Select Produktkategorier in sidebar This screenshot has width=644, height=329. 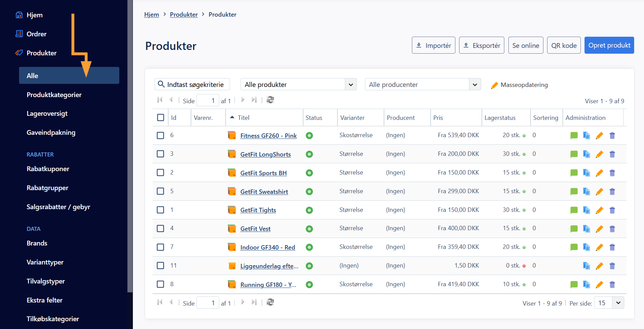coord(54,95)
